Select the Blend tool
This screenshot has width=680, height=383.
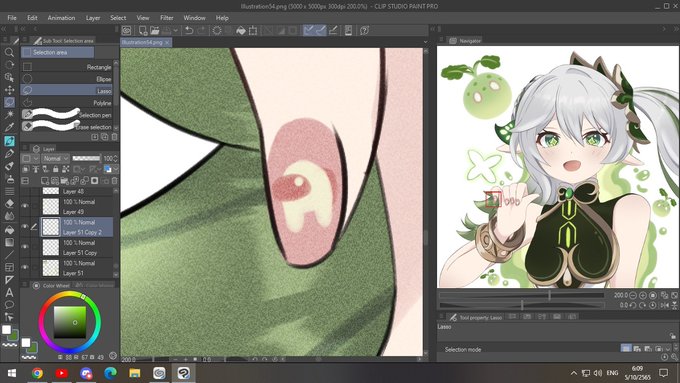coord(9,216)
